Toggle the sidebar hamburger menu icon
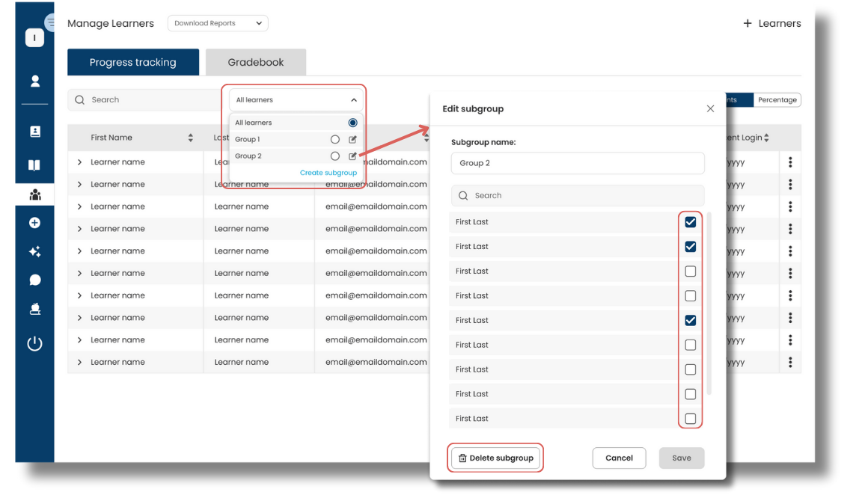859x504 pixels. 50,22
